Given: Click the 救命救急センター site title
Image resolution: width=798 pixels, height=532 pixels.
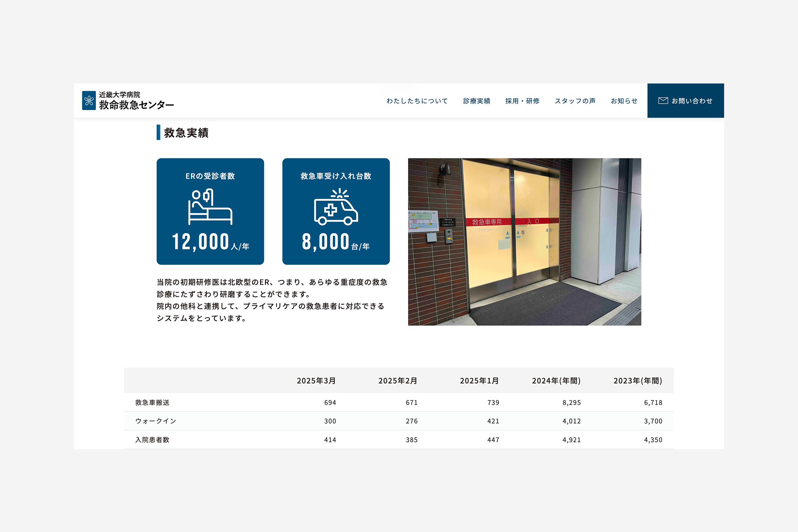Looking at the screenshot, I should 136,105.
